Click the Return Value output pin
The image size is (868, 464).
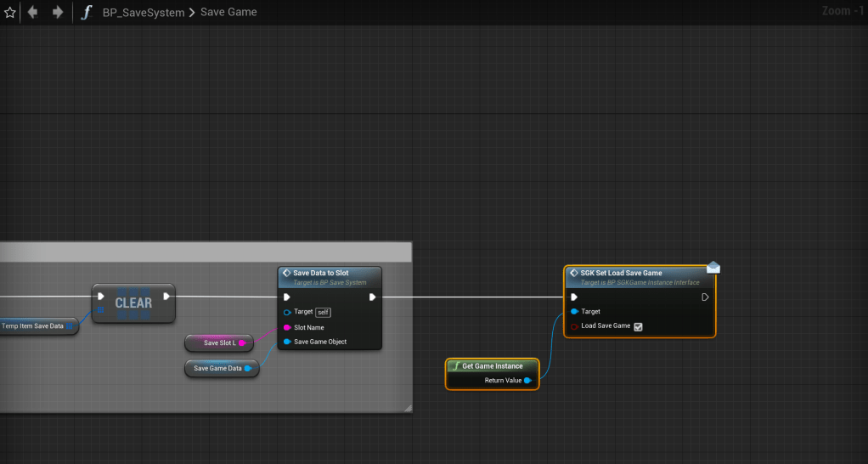click(528, 381)
